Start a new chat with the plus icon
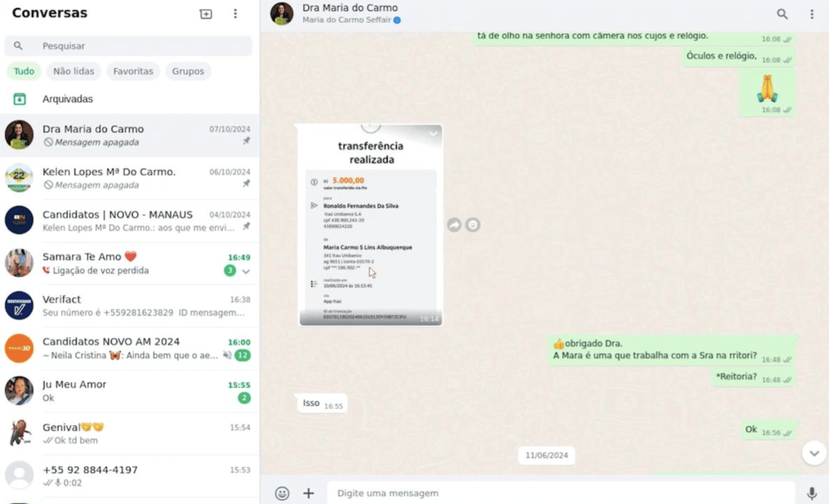The width and height of the screenshot is (829, 504). pyautogui.click(x=206, y=14)
